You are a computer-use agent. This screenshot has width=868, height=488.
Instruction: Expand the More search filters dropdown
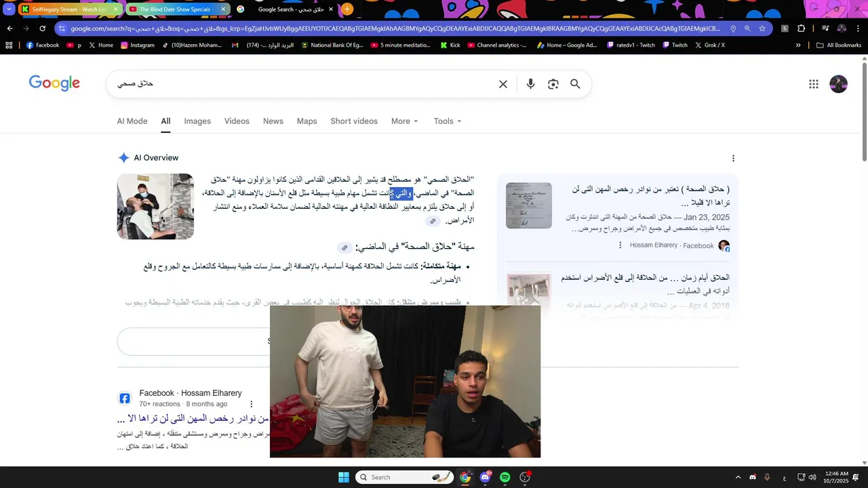(x=405, y=121)
